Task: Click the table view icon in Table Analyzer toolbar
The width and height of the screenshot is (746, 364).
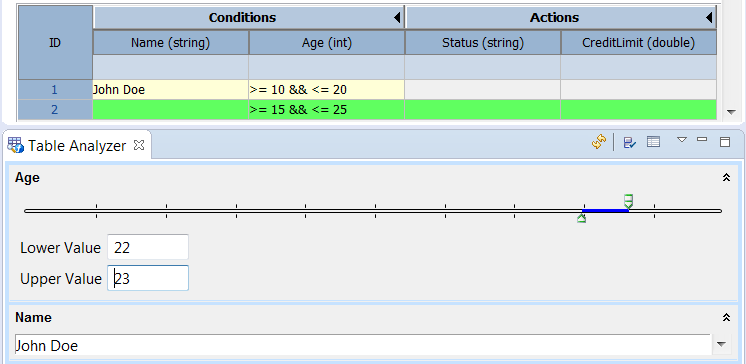Action: click(654, 142)
